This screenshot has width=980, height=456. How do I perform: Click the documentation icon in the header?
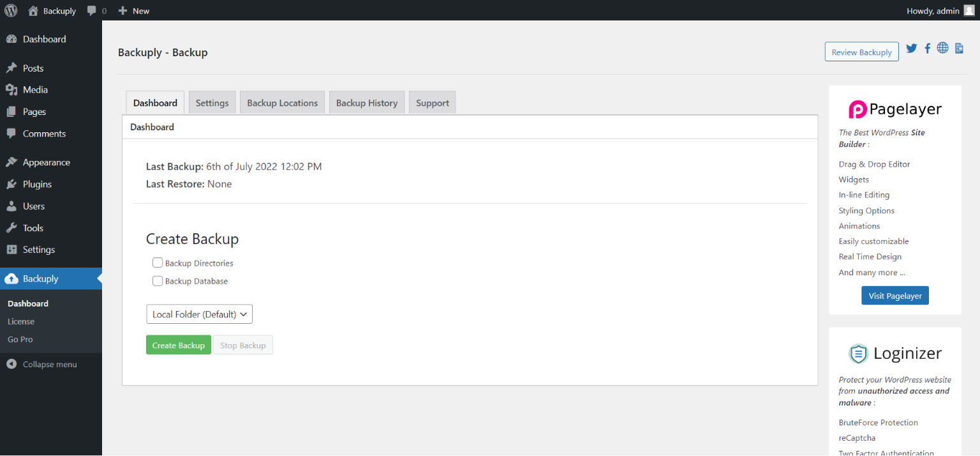(959, 48)
